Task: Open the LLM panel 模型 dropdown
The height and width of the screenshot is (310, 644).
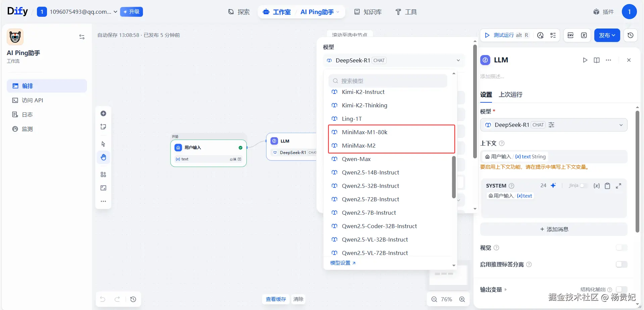Action: [554, 125]
